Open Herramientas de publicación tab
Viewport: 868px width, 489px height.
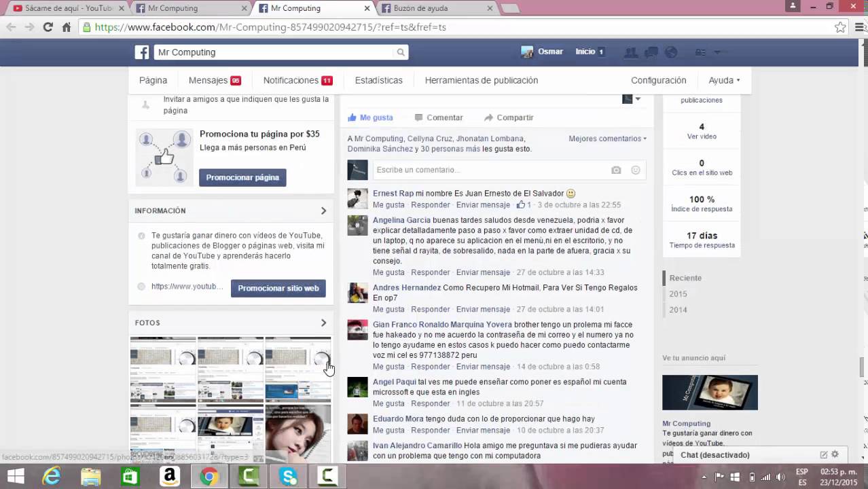pyautogui.click(x=481, y=80)
